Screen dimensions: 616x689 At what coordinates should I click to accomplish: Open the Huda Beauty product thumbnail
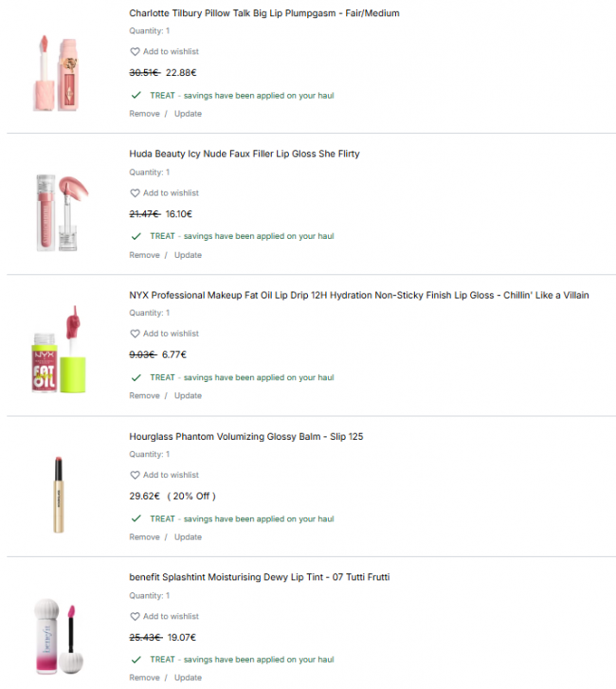coord(62,212)
